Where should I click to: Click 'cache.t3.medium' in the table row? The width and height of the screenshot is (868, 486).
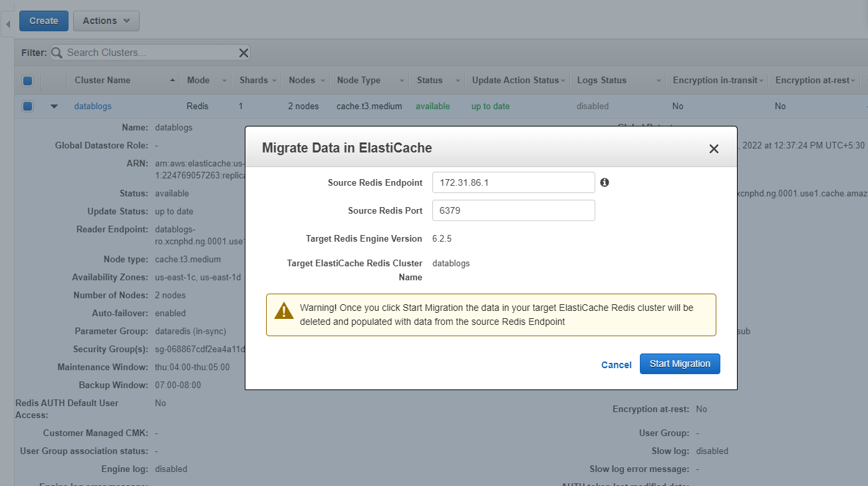(x=369, y=106)
